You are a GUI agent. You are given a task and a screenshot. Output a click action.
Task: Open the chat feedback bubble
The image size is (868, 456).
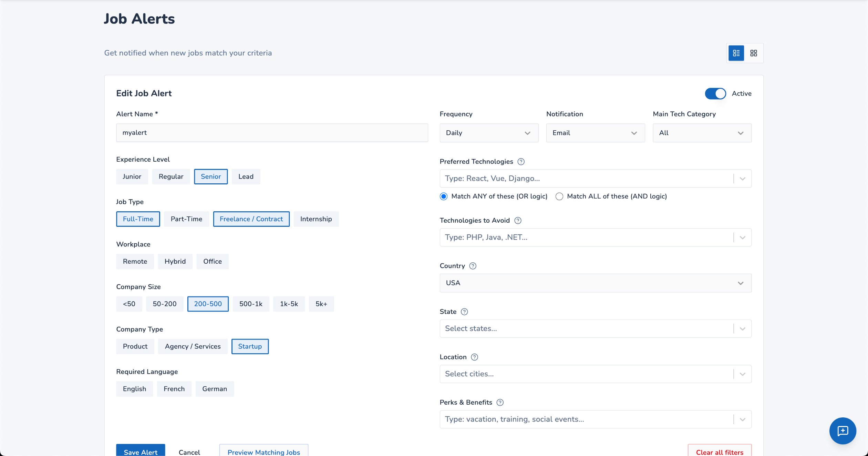[x=843, y=431]
